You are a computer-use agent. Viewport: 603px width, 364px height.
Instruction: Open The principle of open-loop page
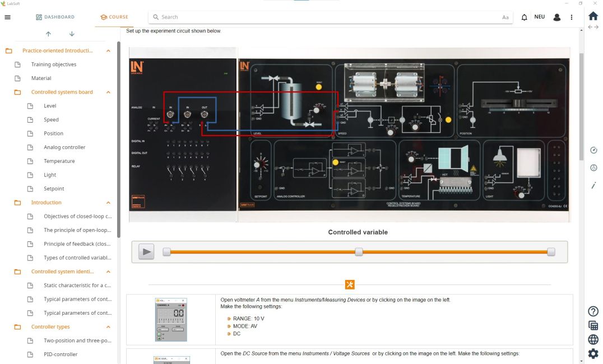click(77, 230)
